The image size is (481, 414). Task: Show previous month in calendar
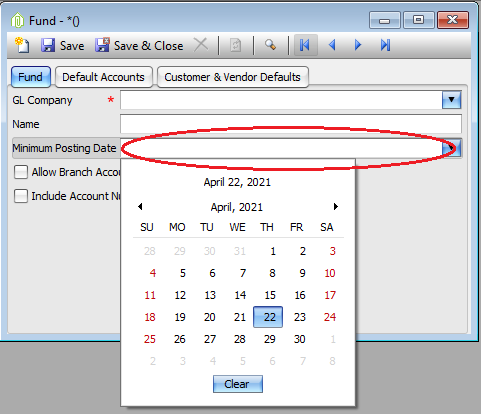click(140, 207)
